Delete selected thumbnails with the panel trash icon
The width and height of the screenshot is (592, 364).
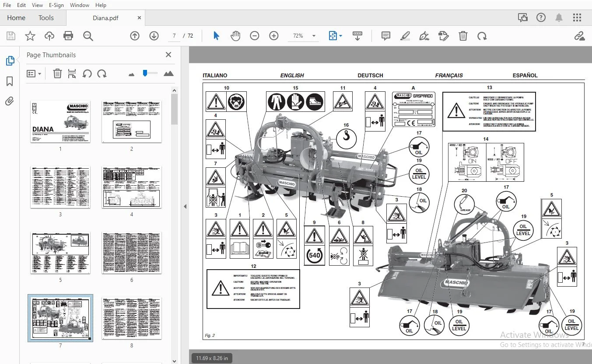tap(57, 73)
